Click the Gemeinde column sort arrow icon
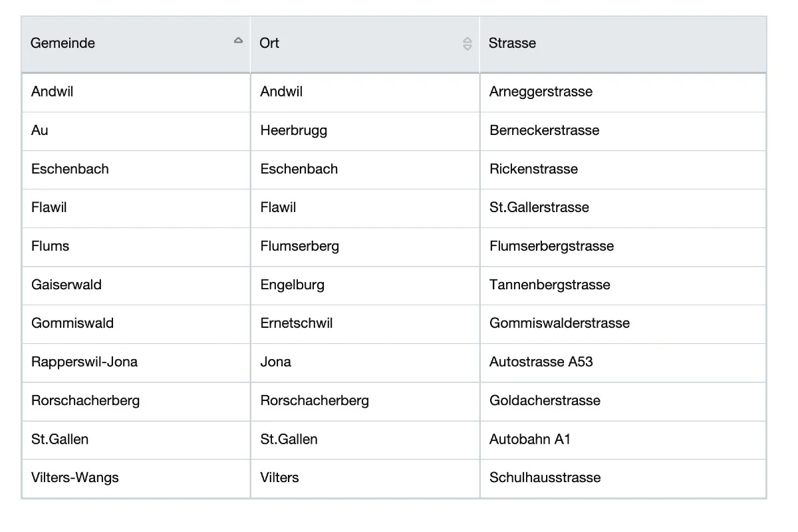This screenshot has height=532, width=798. click(238, 41)
